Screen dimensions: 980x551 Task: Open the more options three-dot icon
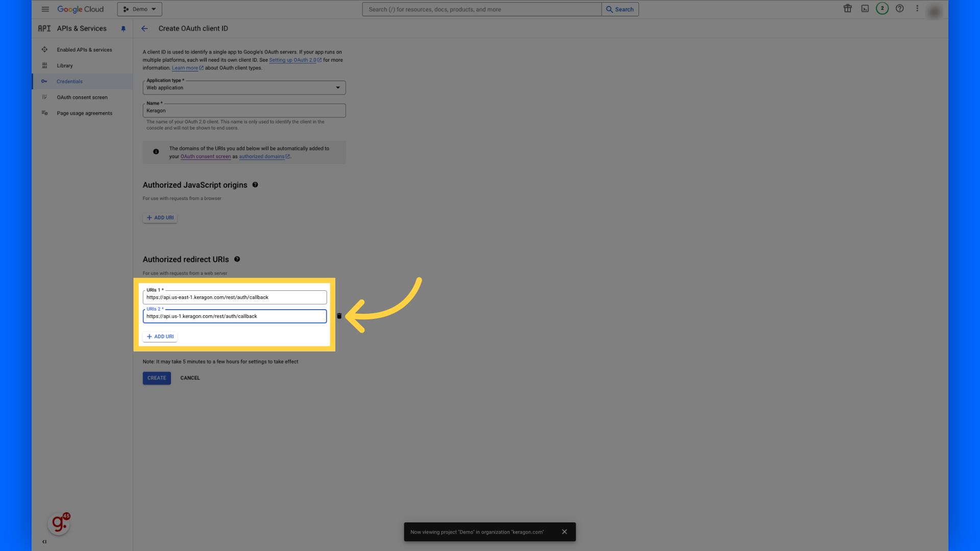(917, 9)
